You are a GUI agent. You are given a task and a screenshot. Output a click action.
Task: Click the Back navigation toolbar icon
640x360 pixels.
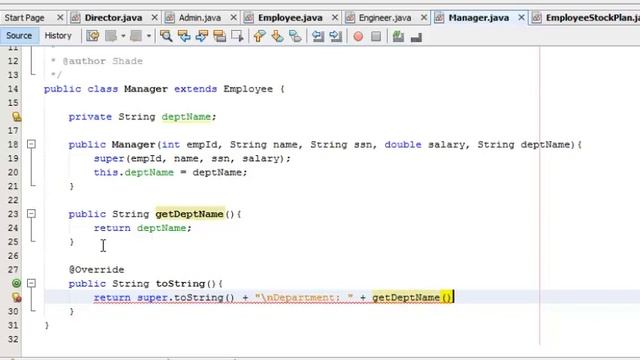(111, 36)
